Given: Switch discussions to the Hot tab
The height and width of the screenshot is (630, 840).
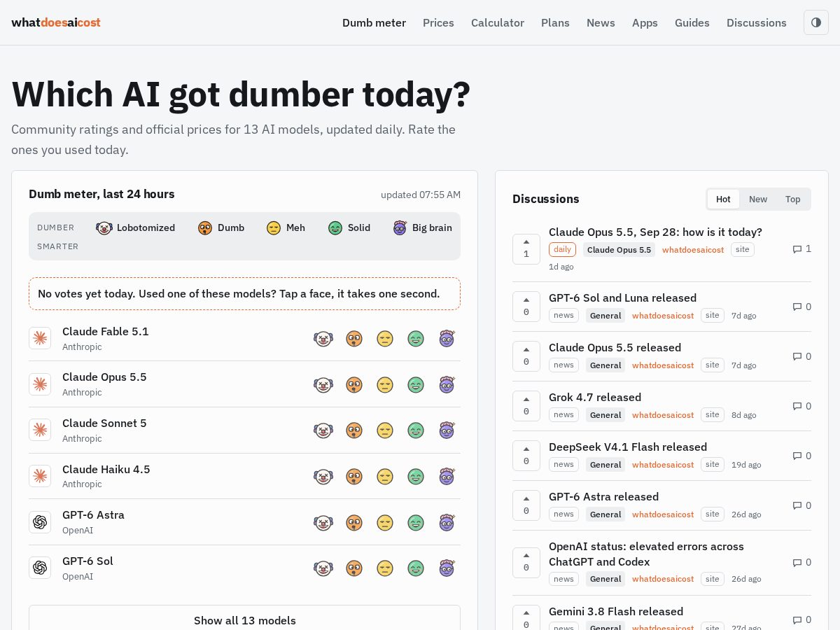Looking at the screenshot, I should [723, 199].
